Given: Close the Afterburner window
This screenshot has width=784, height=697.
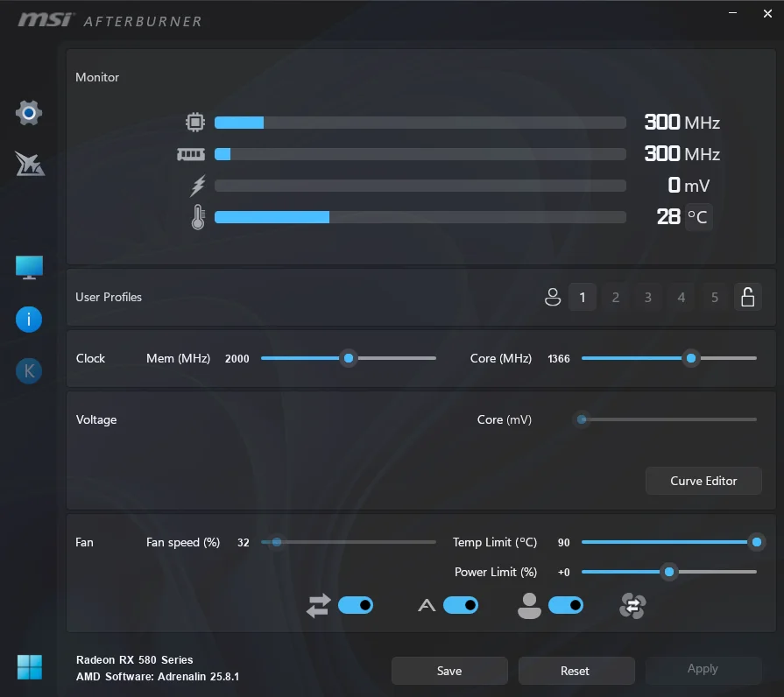Looking at the screenshot, I should click(x=767, y=13).
